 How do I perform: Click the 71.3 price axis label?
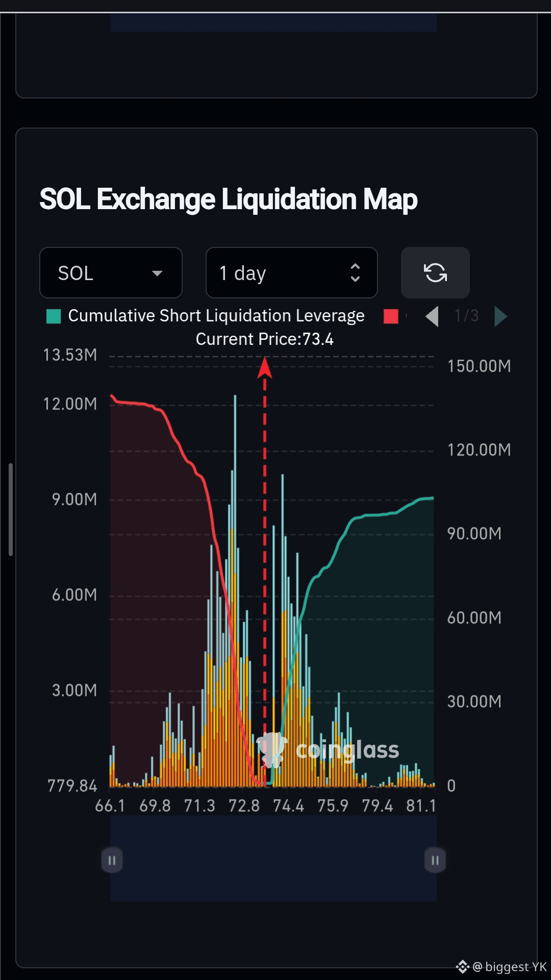pyautogui.click(x=199, y=806)
